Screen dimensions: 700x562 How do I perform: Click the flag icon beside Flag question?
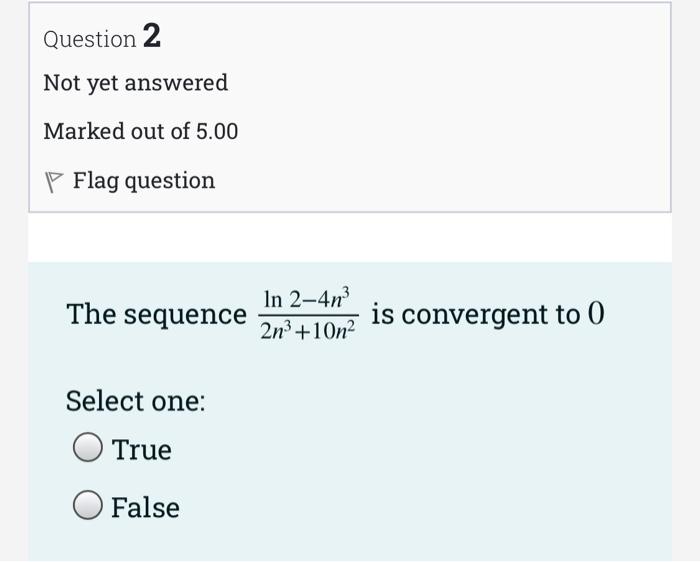pos(54,182)
